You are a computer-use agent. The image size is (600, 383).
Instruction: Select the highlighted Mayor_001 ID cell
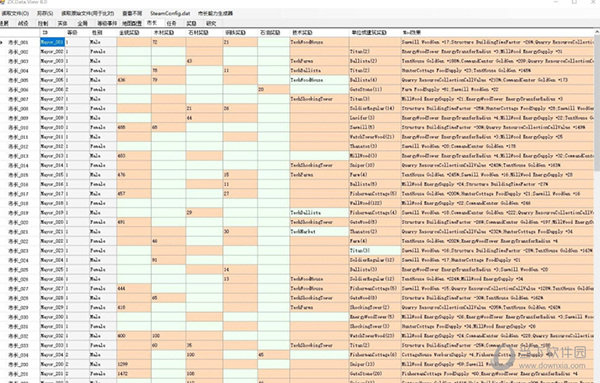(52, 42)
